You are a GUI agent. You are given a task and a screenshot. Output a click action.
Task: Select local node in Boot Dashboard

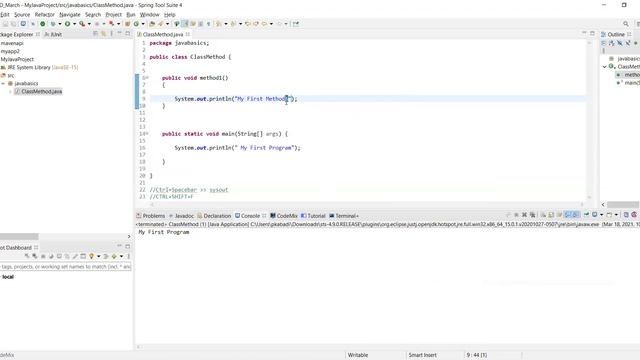8,277
